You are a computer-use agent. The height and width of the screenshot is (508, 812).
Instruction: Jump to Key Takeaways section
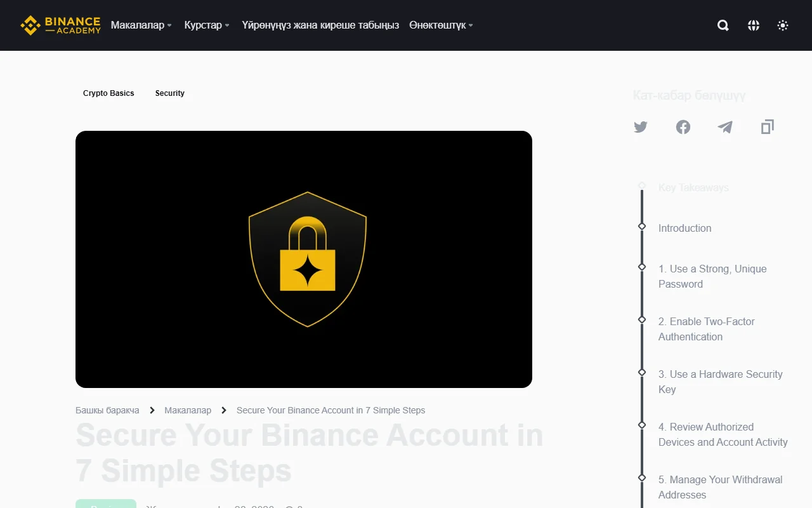[x=693, y=188]
